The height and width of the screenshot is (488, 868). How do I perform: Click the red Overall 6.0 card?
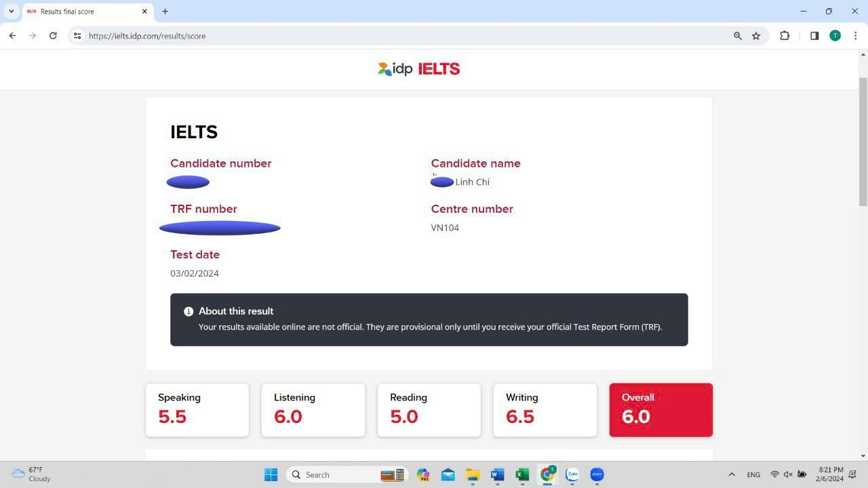(x=661, y=410)
